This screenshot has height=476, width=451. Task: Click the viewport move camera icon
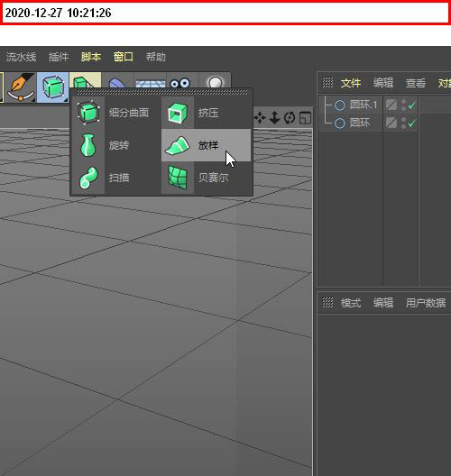coord(260,118)
